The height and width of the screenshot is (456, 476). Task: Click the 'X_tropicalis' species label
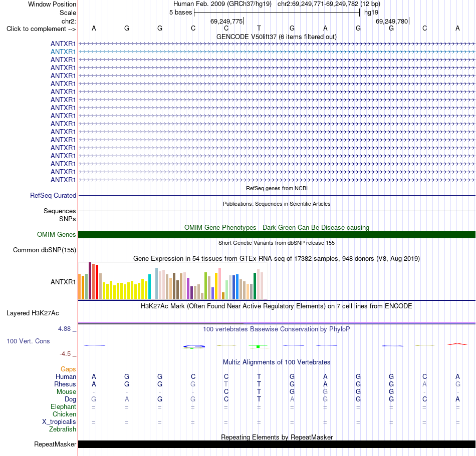59,422
